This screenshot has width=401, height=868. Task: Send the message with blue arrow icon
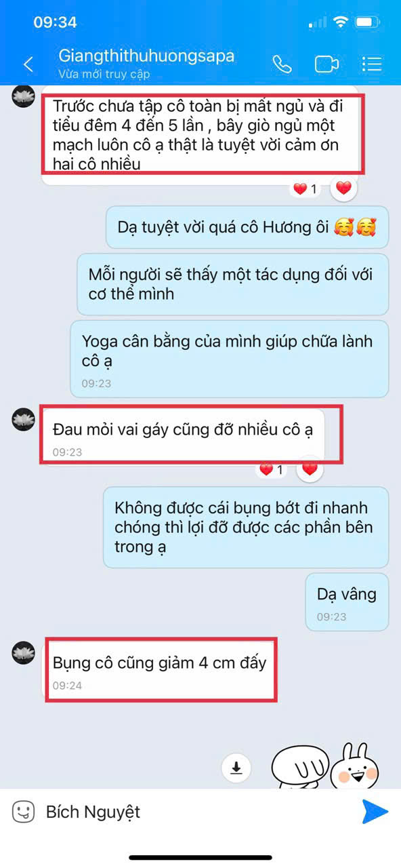click(x=375, y=811)
